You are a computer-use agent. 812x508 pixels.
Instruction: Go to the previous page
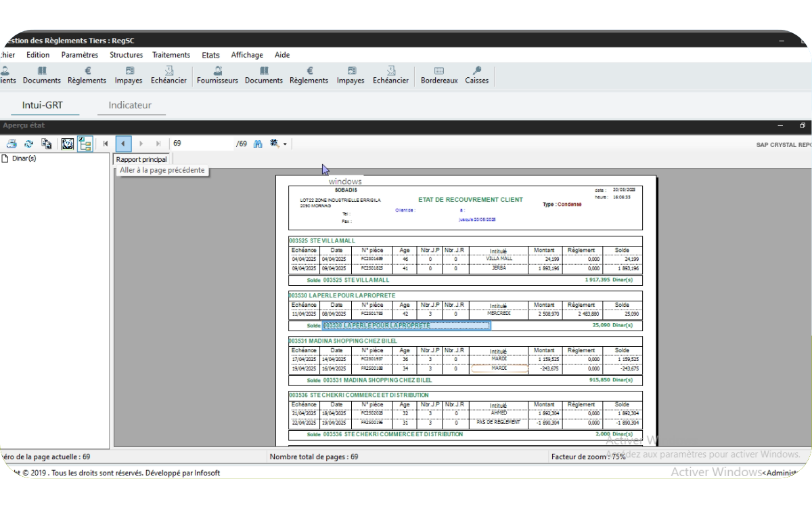click(x=123, y=144)
